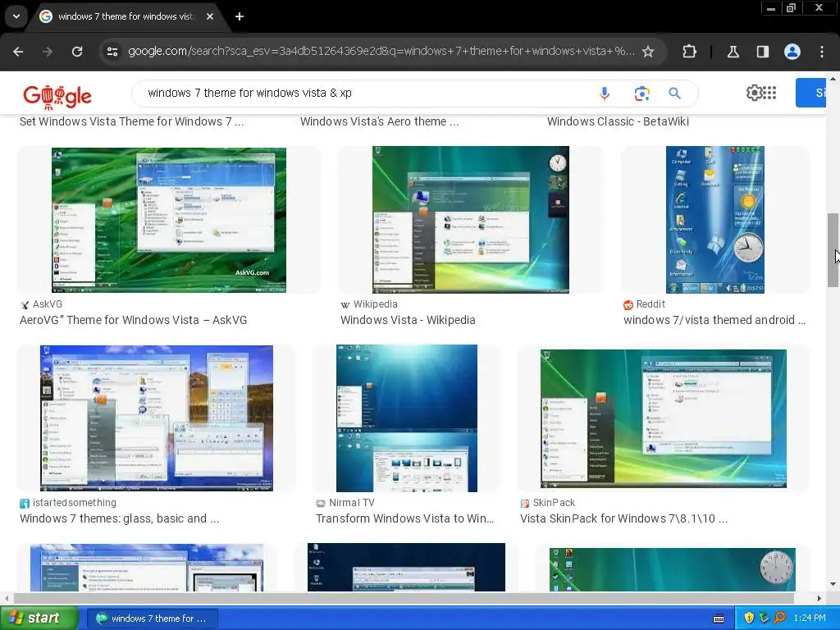This screenshot has width=840, height=630.
Task: Click the page scroll-up arrow
Action: pos(833,79)
